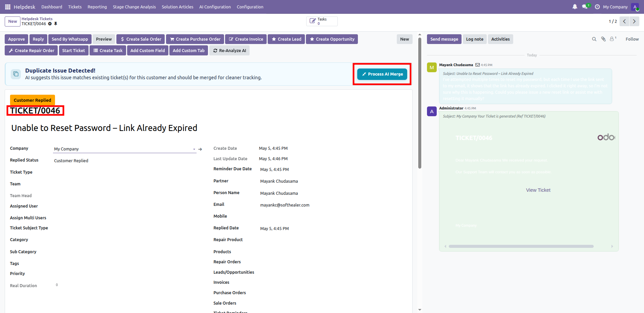Expand the Company dropdown
The image size is (644, 313).
click(194, 149)
